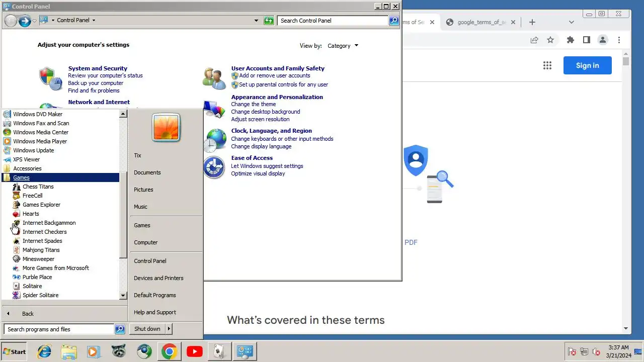Open Games Explorer icon

point(17,205)
